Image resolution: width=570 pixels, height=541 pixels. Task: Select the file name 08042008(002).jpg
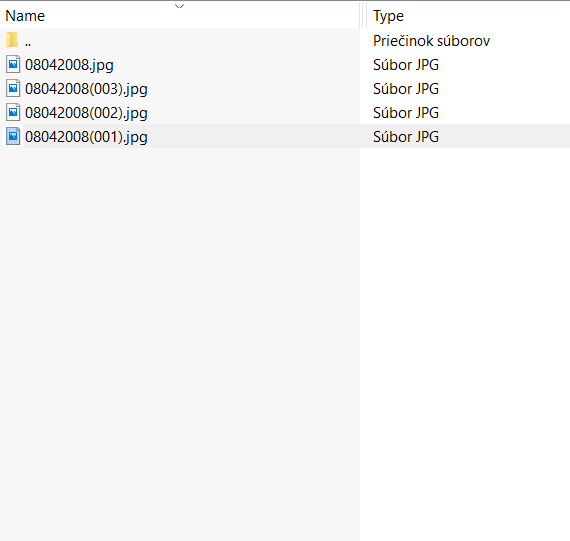point(86,113)
